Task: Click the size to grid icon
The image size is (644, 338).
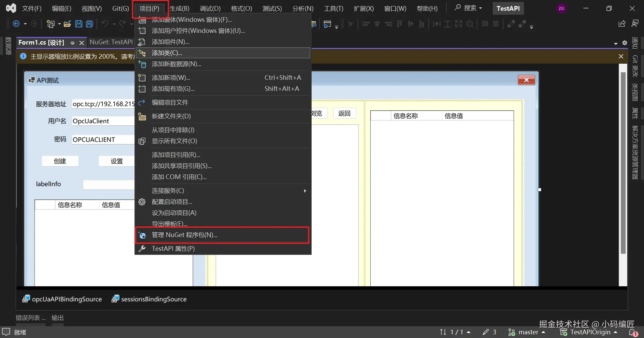Action: click(x=470, y=24)
